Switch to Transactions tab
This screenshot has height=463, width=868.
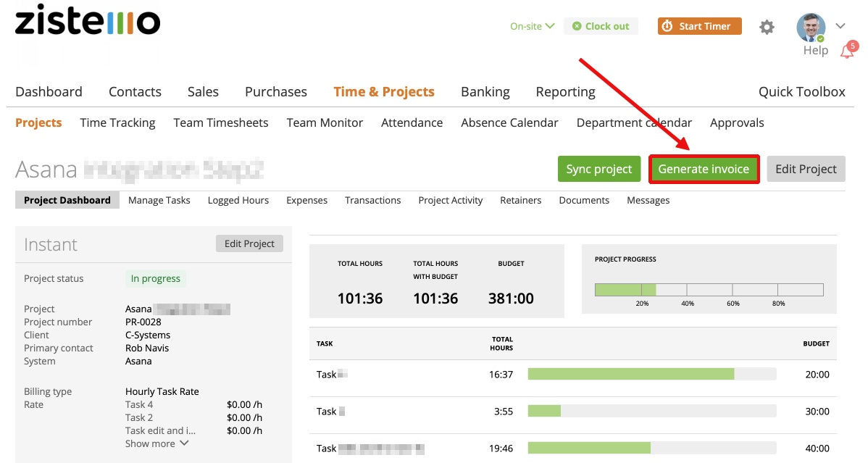point(372,201)
